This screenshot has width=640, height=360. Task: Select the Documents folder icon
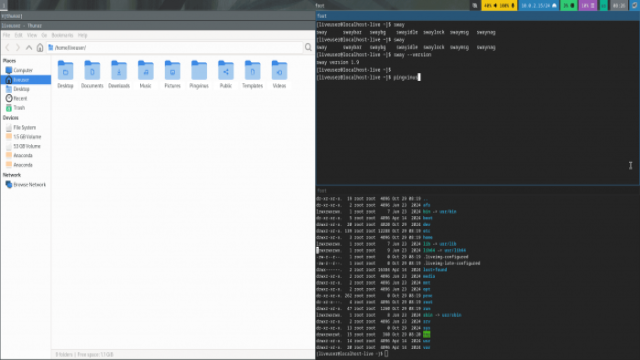[92, 71]
